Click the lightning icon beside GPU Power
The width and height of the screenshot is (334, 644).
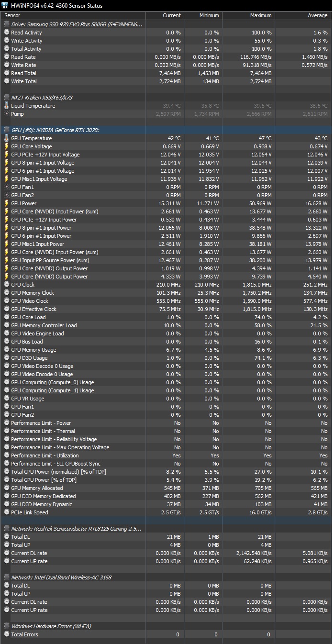tap(6, 203)
